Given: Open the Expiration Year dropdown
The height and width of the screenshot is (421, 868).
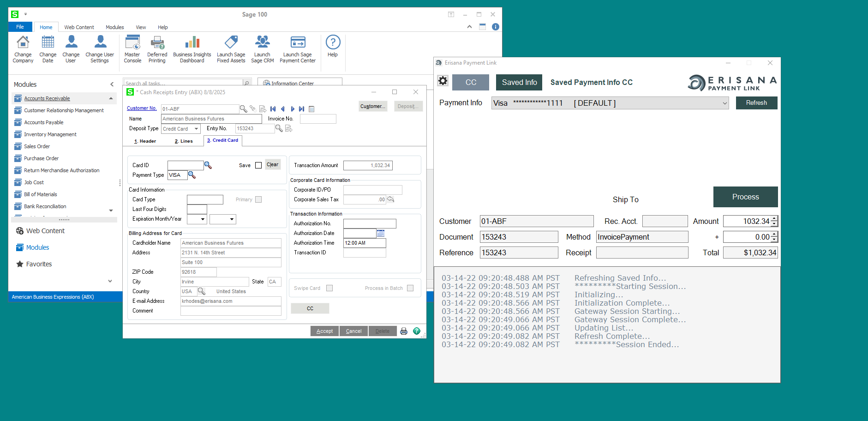Looking at the screenshot, I should coord(232,219).
